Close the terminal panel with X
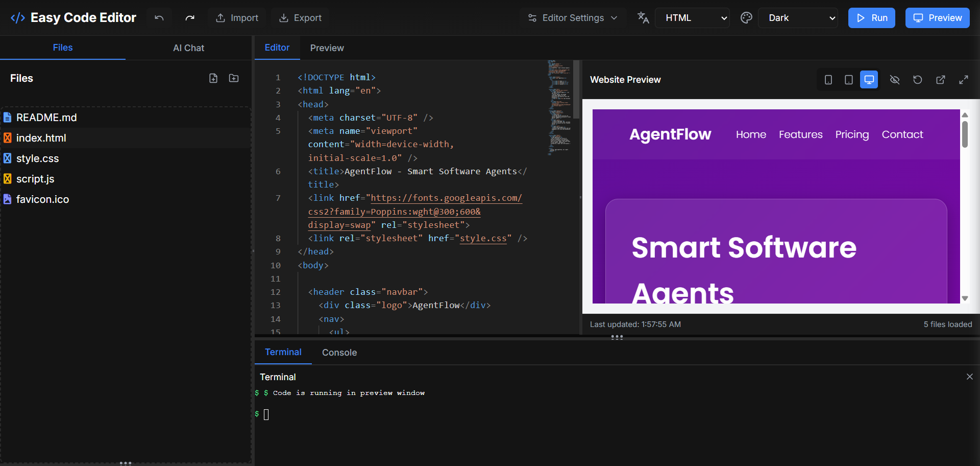 tap(970, 377)
